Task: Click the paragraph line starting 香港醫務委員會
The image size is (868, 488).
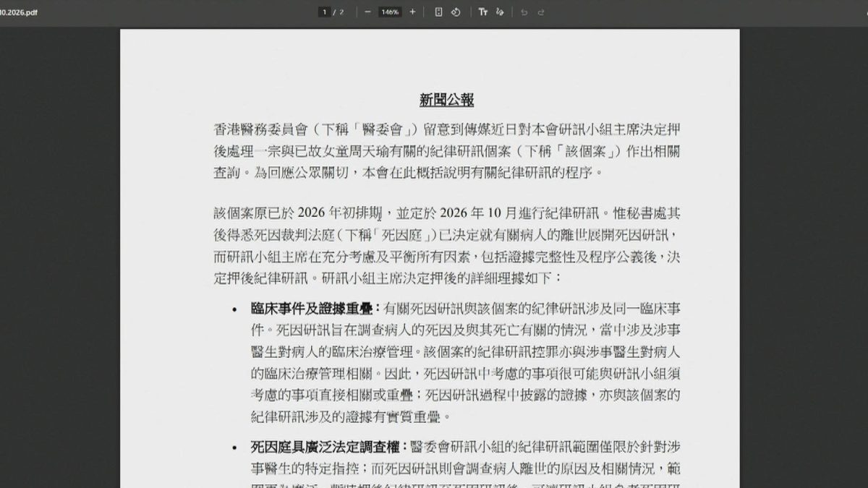Action: (x=447, y=129)
